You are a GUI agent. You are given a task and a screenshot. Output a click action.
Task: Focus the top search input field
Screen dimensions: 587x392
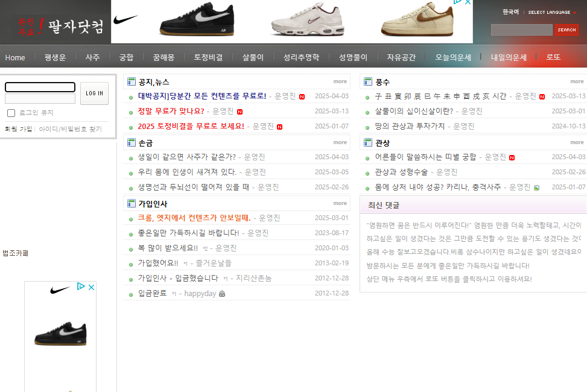[522, 30]
